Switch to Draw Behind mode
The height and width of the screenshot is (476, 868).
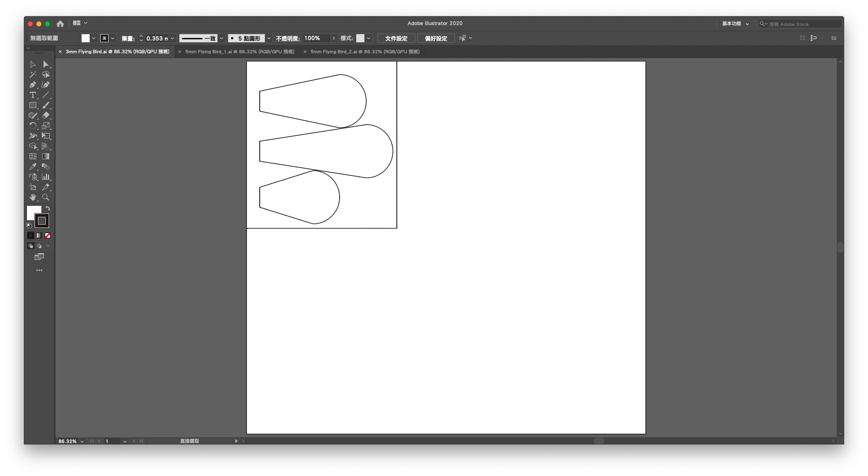tap(39, 246)
